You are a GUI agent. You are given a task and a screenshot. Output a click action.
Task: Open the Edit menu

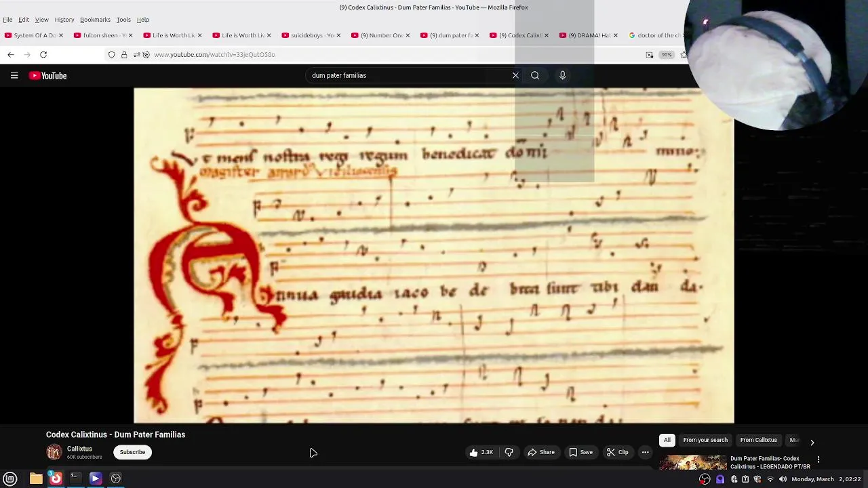click(24, 20)
